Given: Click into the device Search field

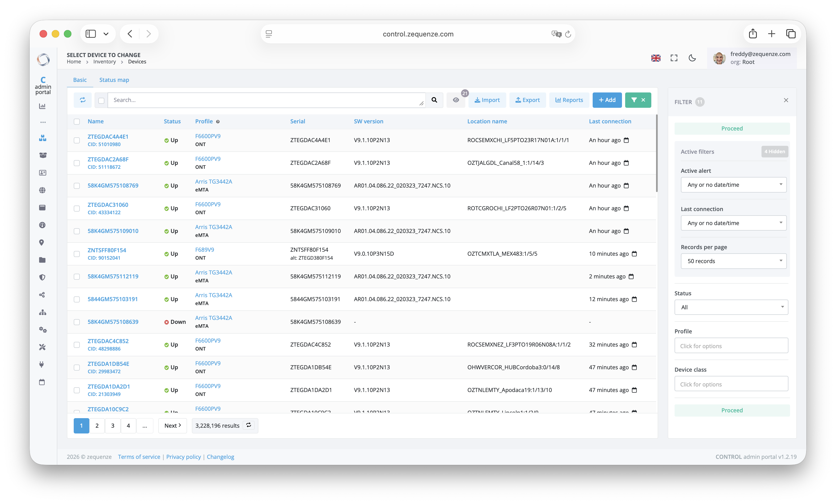Looking at the screenshot, I should 265,100.
